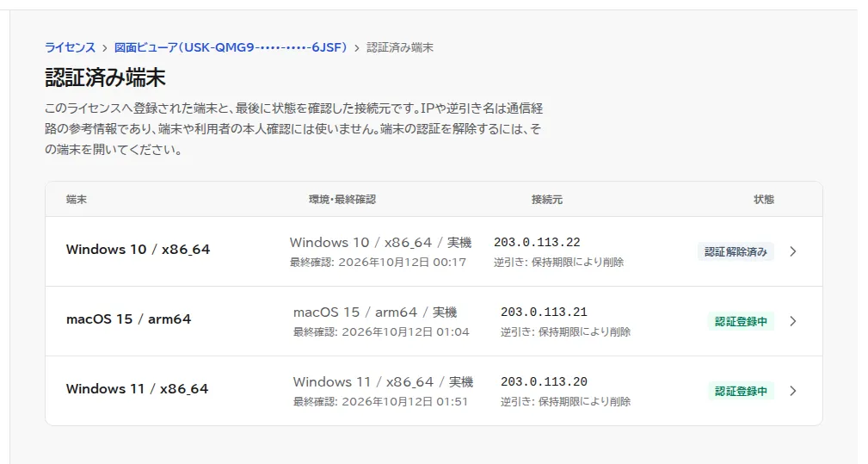Click the 認証解除済み status badge
The image size is (868, 464).
pos(736,252)
